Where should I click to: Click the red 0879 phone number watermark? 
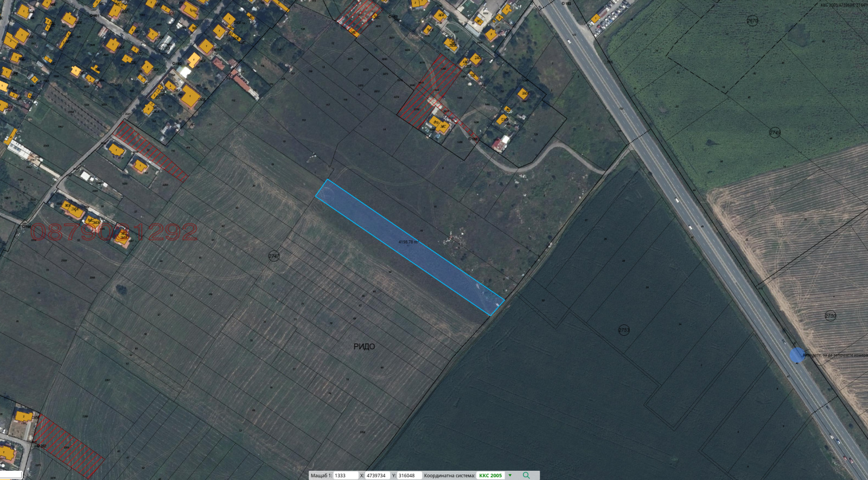(x=114, y=232)
